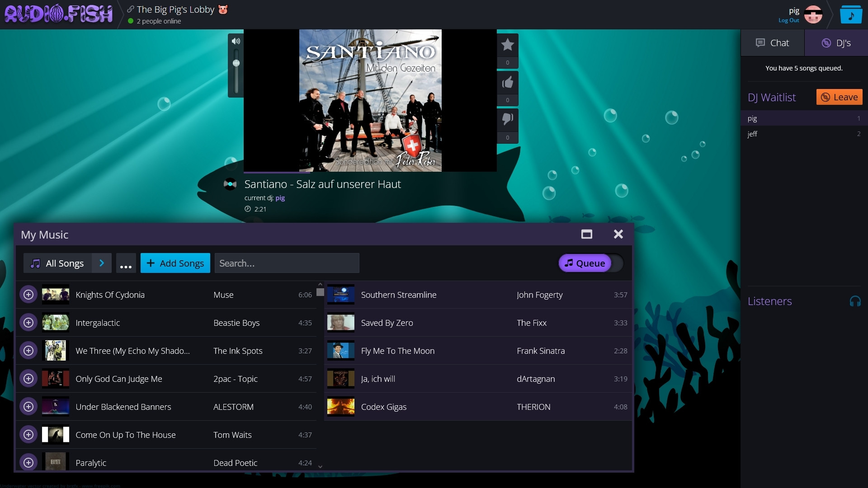Click the music note icon on All Songs
The width and height of the screenshot is (868, 488).
pos(36,263)
